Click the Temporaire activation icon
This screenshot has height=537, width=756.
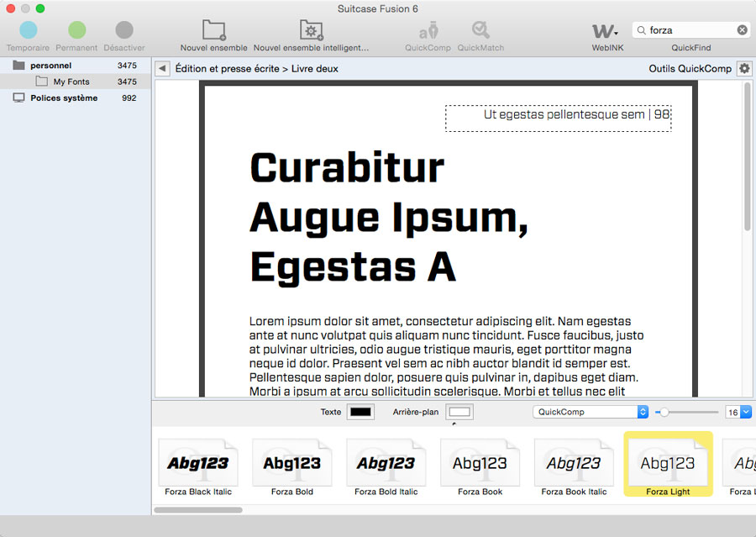tap(29, 30)
